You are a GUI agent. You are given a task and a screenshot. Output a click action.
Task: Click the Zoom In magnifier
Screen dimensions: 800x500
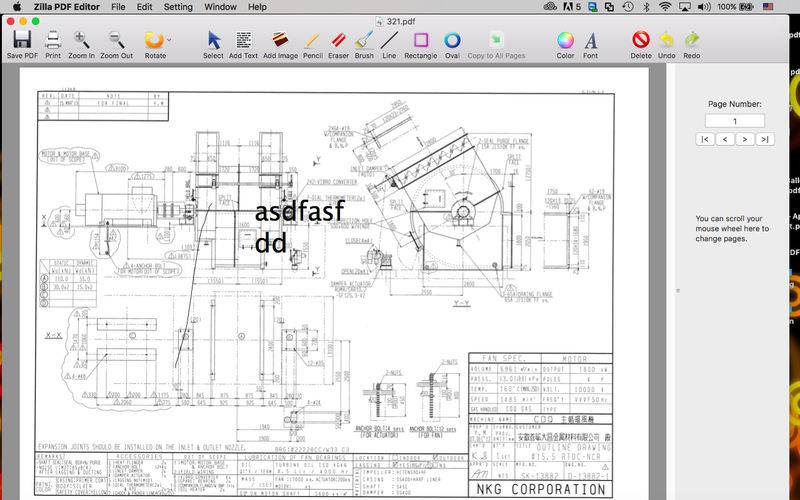[82, 40]
